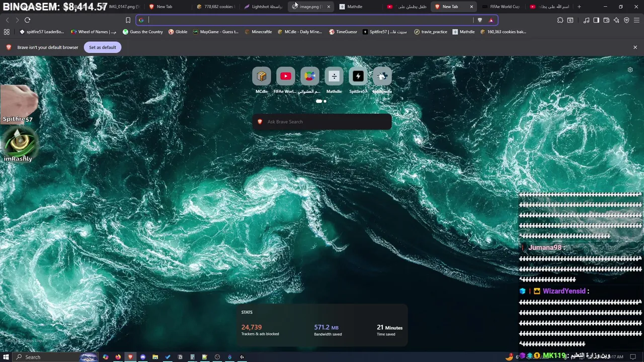Click the 571.2 MB bandwidth saved stat
Image resolution: width=644 pixels, height=362 pixels.
coord(328,330)
